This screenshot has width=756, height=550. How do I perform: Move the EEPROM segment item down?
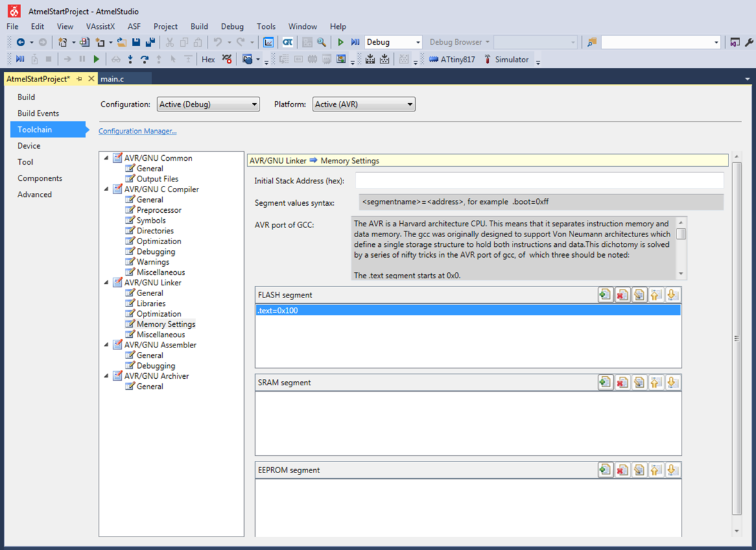pyautogui.click(x=672, y=470)
